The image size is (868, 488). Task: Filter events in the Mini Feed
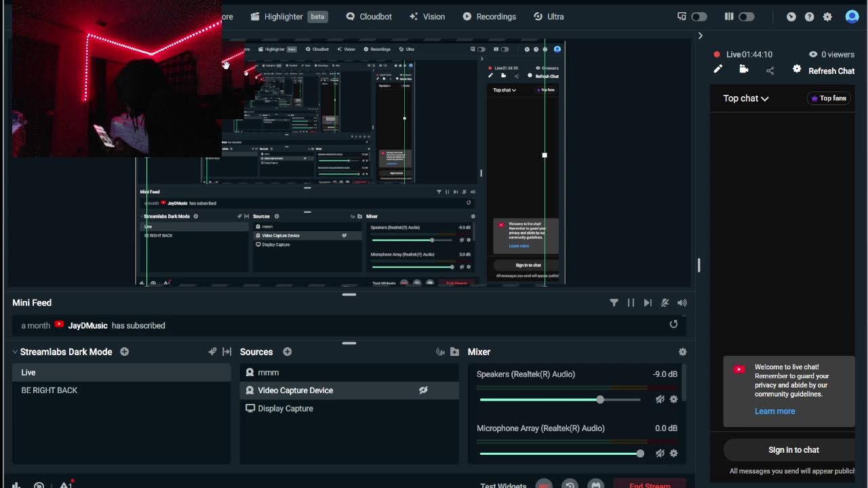[x=614, y=303]
